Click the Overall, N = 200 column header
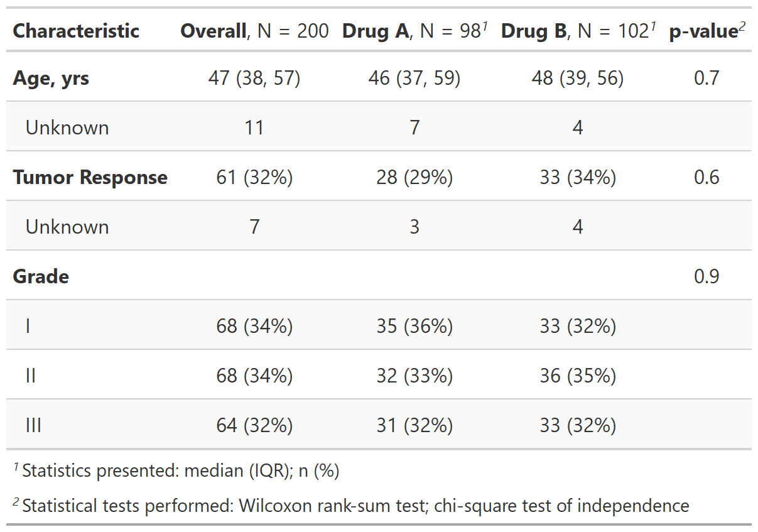The image size is (758, 532). (254, 31)
